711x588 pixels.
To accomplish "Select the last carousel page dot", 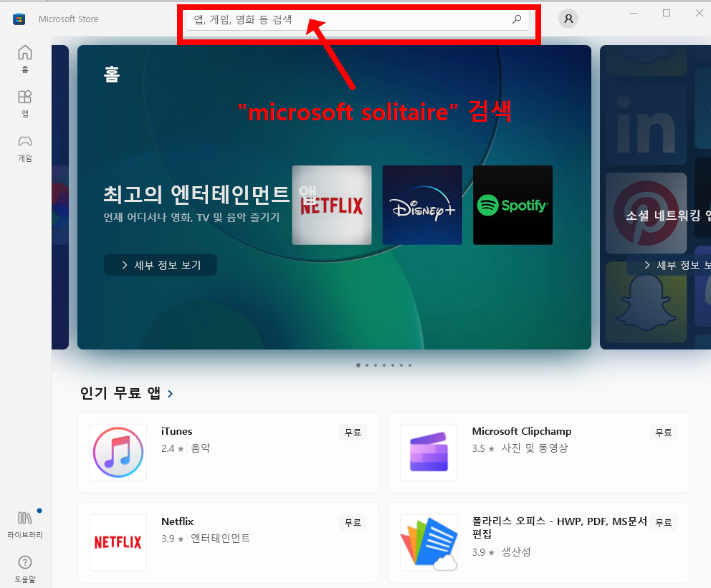I will point(410,365).
